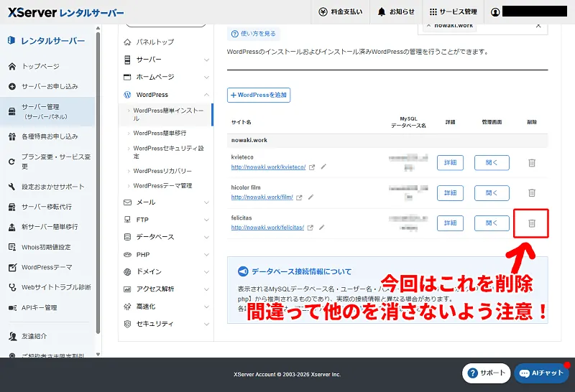Expand the アクセス解析 menu

pos(167,289)
